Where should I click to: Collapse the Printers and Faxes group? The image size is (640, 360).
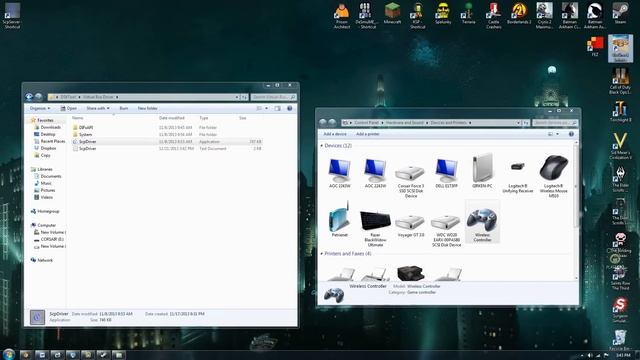point(322,254)
